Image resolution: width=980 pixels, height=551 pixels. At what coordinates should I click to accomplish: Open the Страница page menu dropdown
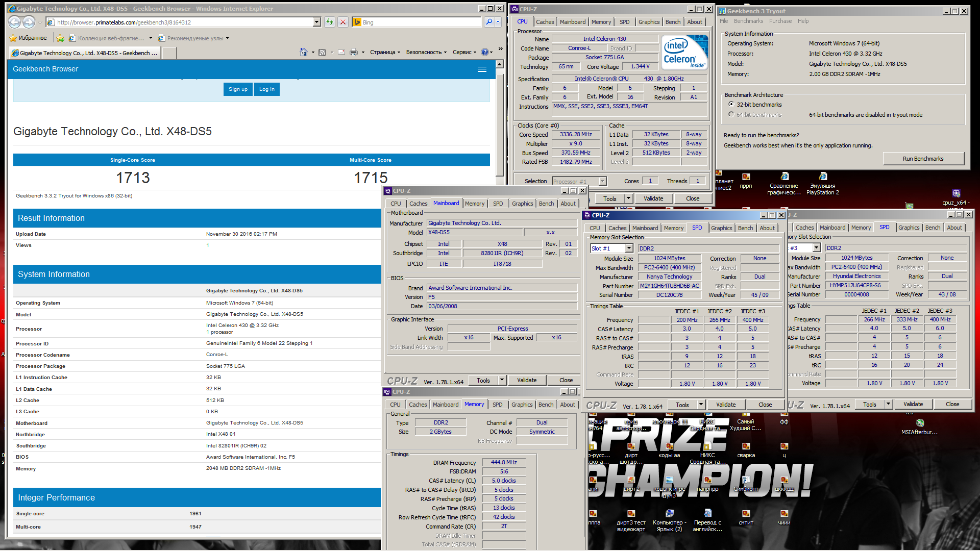385,52
